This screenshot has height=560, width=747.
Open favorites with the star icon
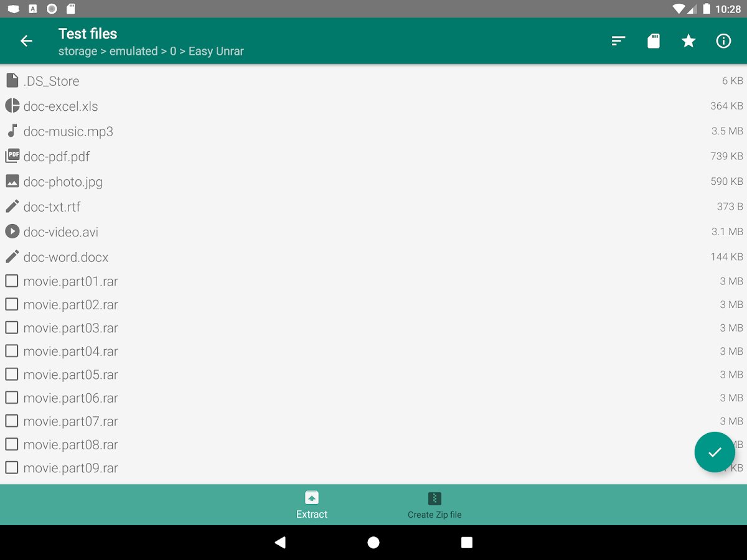point(688,41)
